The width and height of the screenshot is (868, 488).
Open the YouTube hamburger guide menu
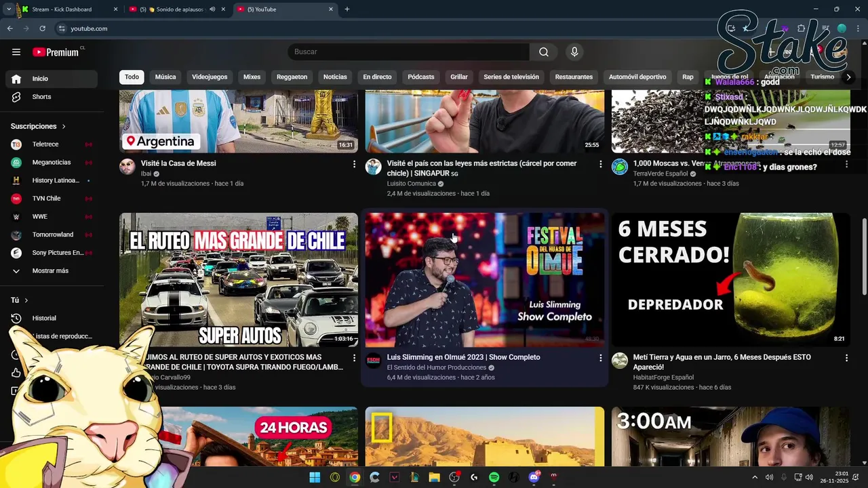pos(16,52)
